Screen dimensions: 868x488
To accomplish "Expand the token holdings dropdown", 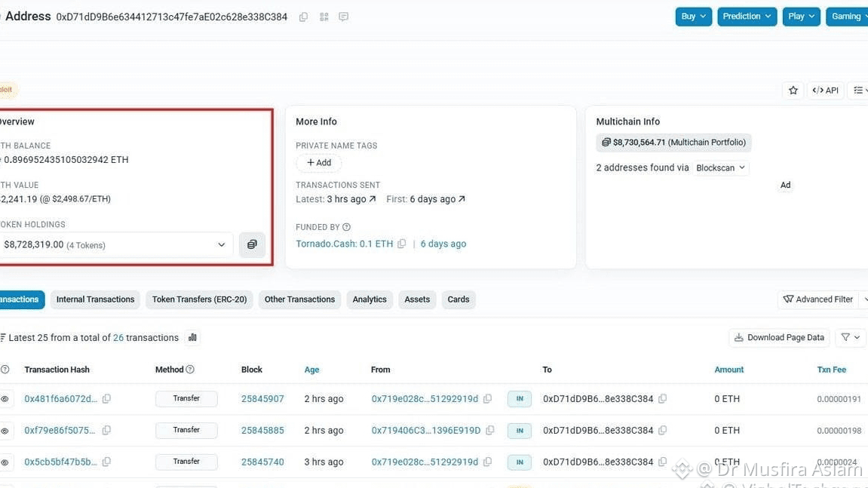I will [x=115, y=245].
